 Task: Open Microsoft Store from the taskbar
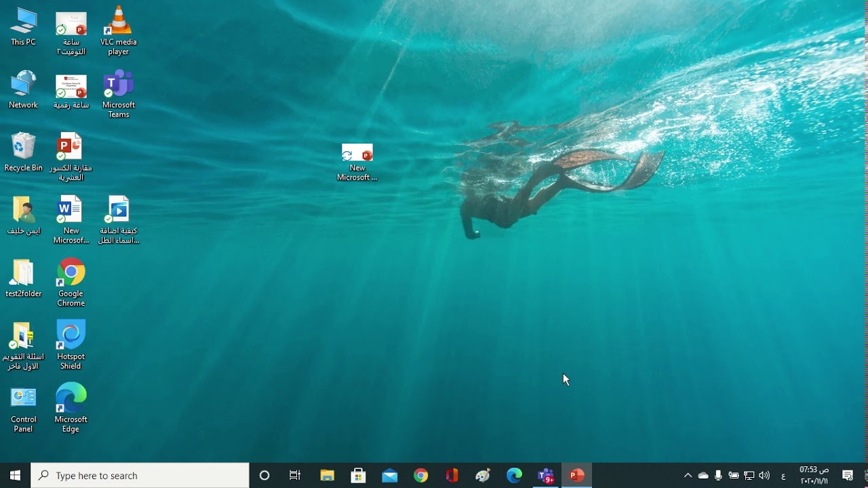pos(358,475)
